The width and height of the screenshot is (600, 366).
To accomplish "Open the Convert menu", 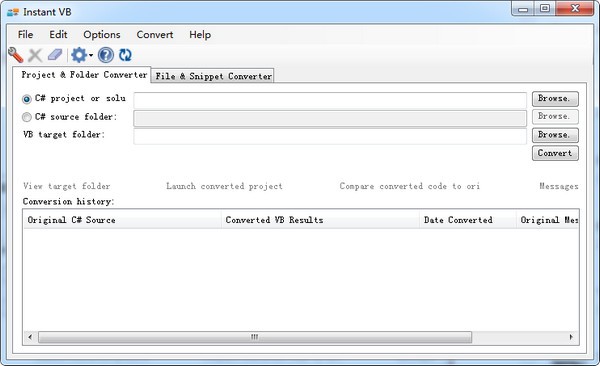I will click(155, 34).
